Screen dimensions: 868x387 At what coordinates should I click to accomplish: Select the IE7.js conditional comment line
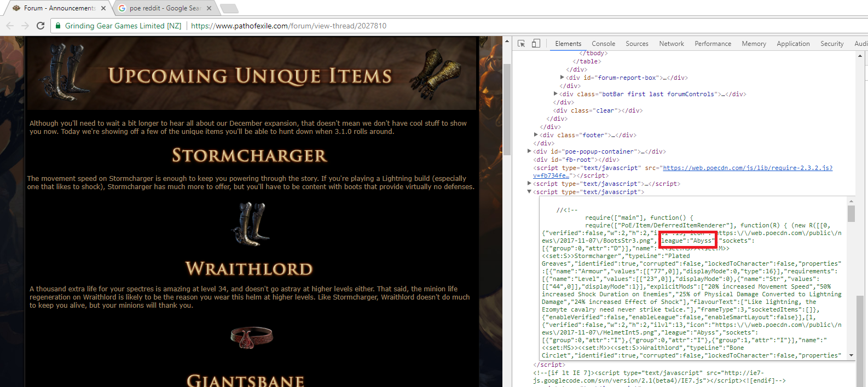(x=659, y=377)
